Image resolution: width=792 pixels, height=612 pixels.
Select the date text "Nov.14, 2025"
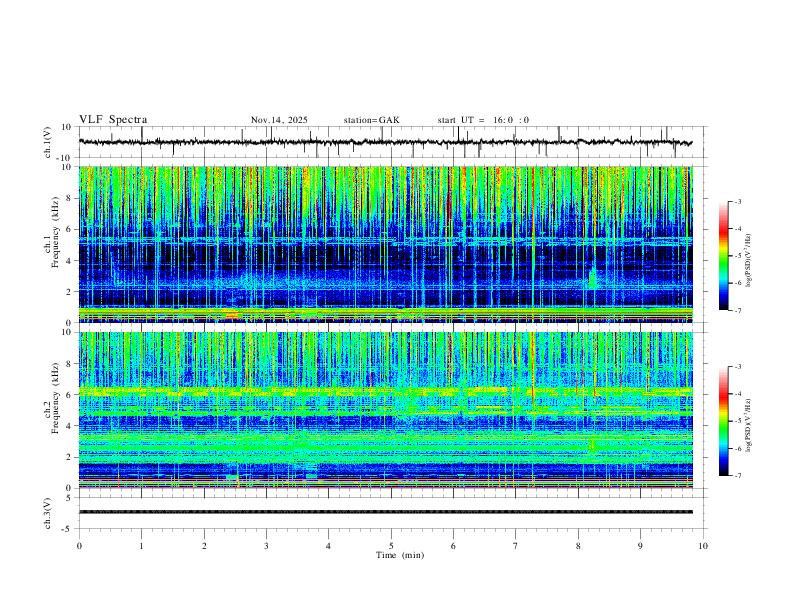click(x=279, y=120)
